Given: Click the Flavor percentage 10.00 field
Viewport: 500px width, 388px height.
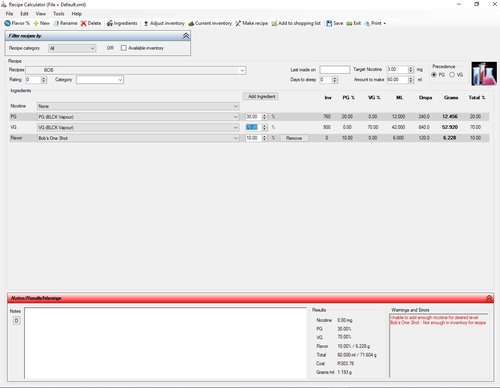Looking at the screenshot, I should tap(254, 138).
